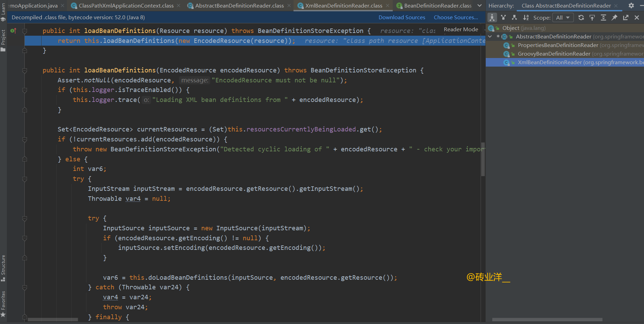Click the editor horizontal scrollbar thumb
The width and height of the screenshot is (644, 324).
tap(53, 320)
